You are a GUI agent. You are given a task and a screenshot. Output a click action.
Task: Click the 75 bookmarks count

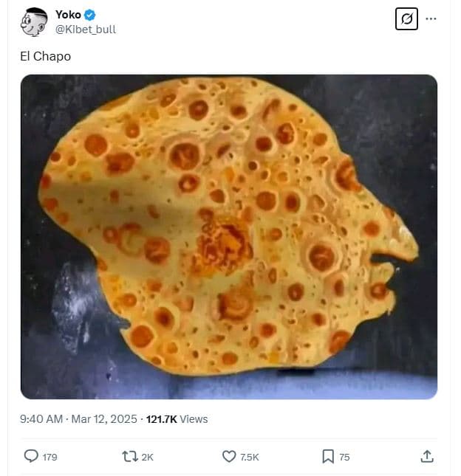(x=344, y=458)
